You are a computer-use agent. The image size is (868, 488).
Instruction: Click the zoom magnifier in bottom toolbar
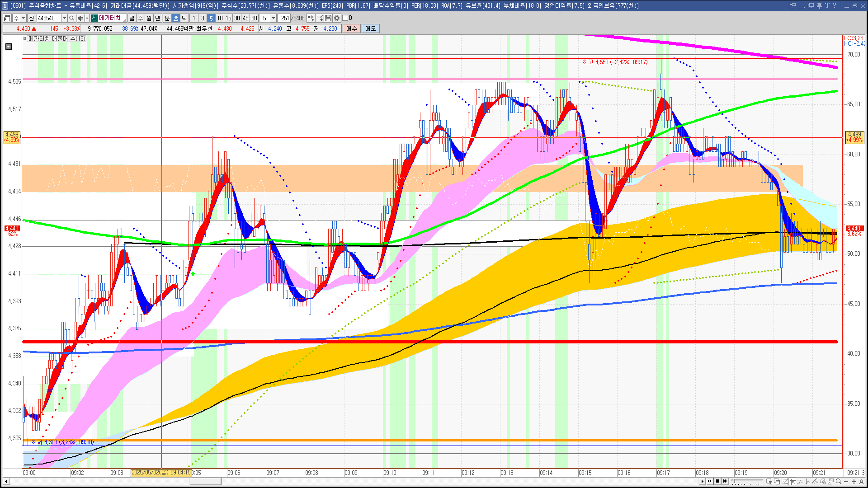pos(839,482)
